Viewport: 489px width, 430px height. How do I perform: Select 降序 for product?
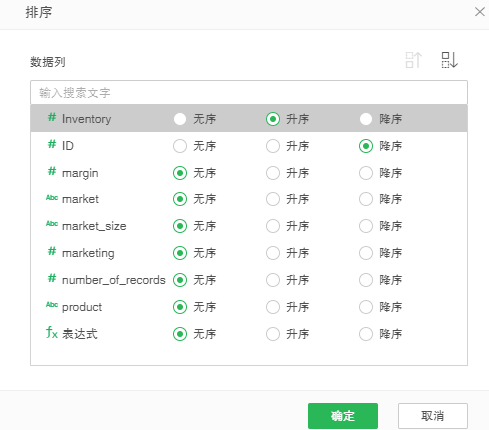pos(366,307)
